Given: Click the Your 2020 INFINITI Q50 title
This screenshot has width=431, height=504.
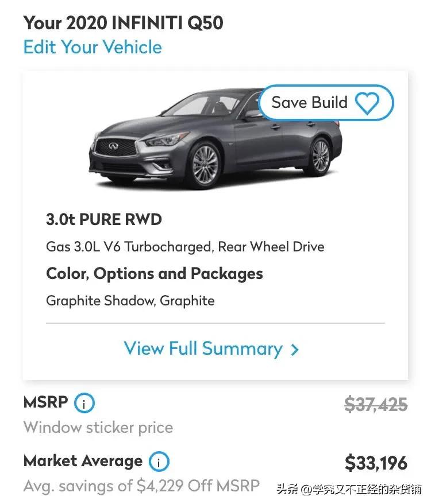Looking at the screenshot, I should 124,23.
